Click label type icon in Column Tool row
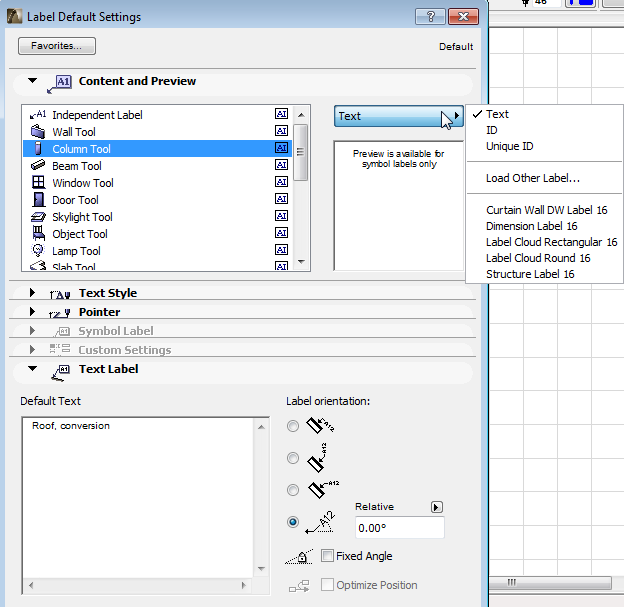This screenshot has width=624, height=607. pyautogui.click(x=281, y=148)
